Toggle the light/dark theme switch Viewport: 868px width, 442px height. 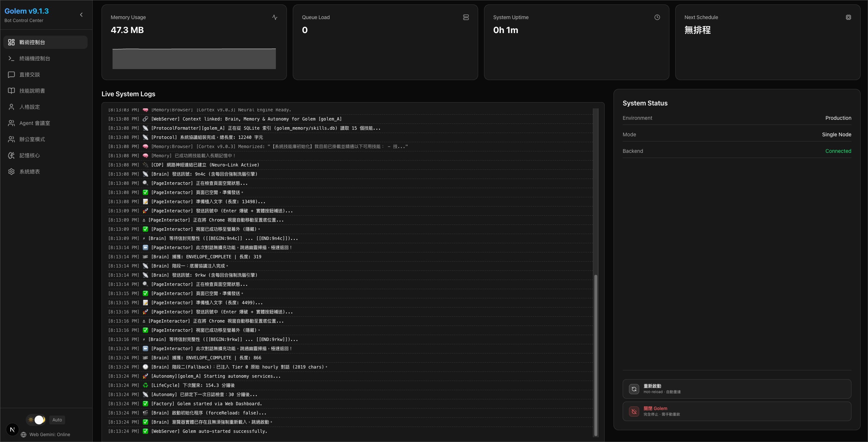[36, 420]
